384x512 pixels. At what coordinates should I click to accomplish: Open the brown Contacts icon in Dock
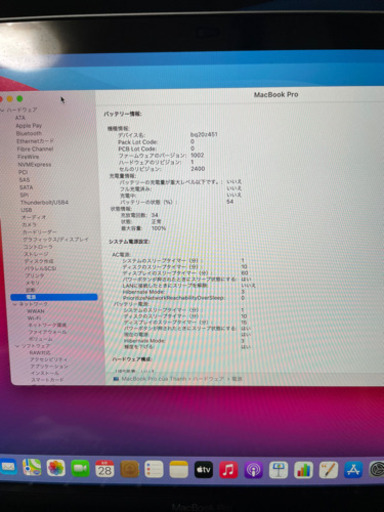129,469
